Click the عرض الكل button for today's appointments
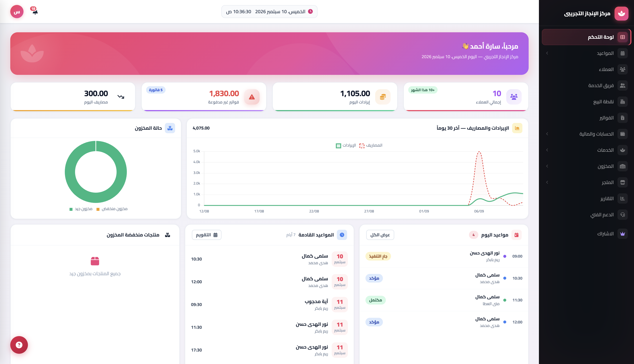The image size is (634, 364). click(380, 235)
